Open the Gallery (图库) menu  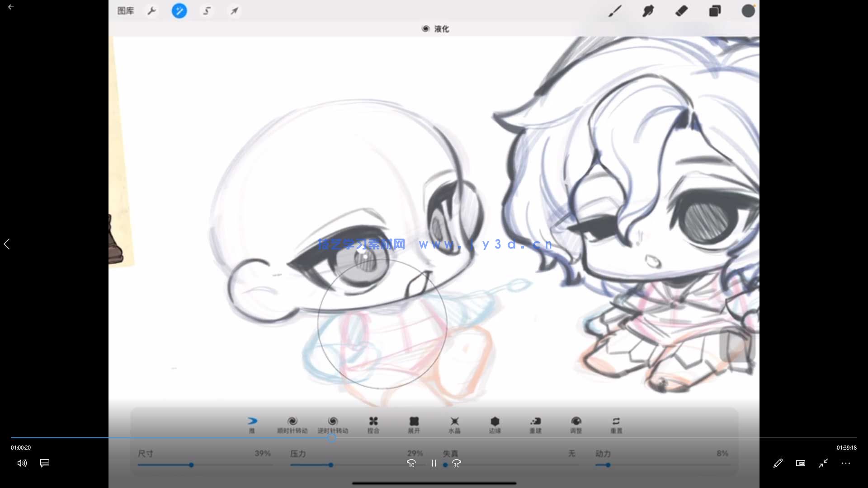click(125, 11)
